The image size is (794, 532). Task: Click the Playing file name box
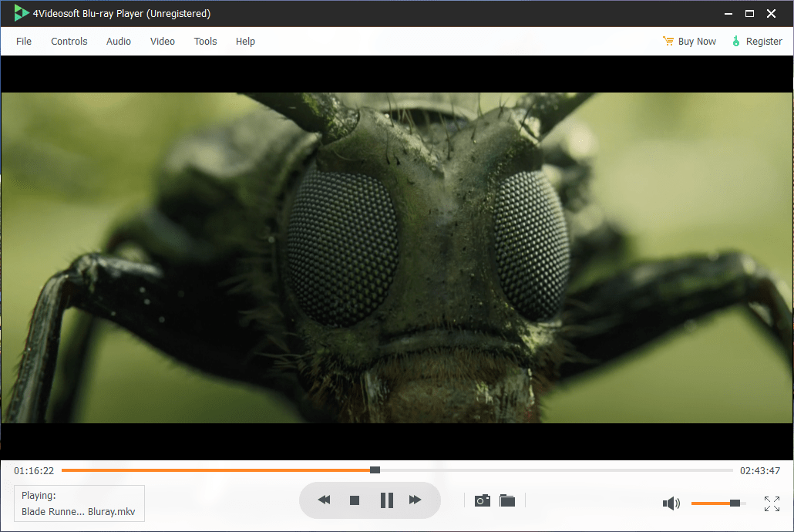coord(79,503)
